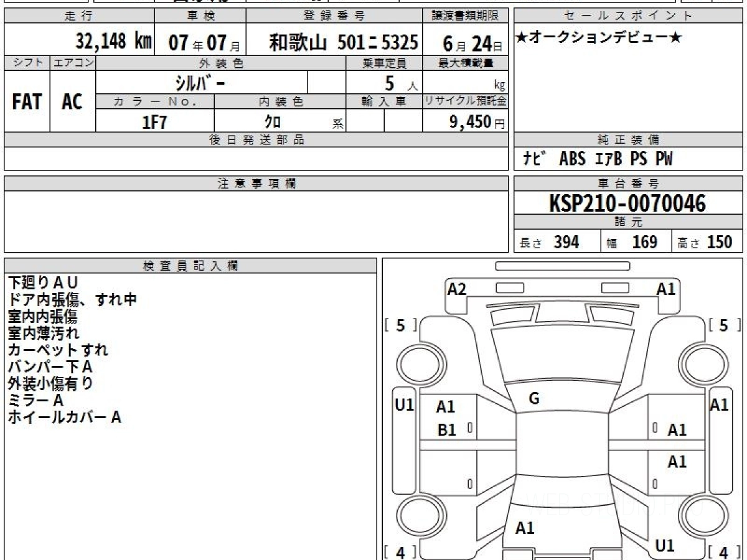The image size is (747, 560).
Task: Click the equipment list ナビ ABS エアB PS PW
Action: tap(598, 159)
